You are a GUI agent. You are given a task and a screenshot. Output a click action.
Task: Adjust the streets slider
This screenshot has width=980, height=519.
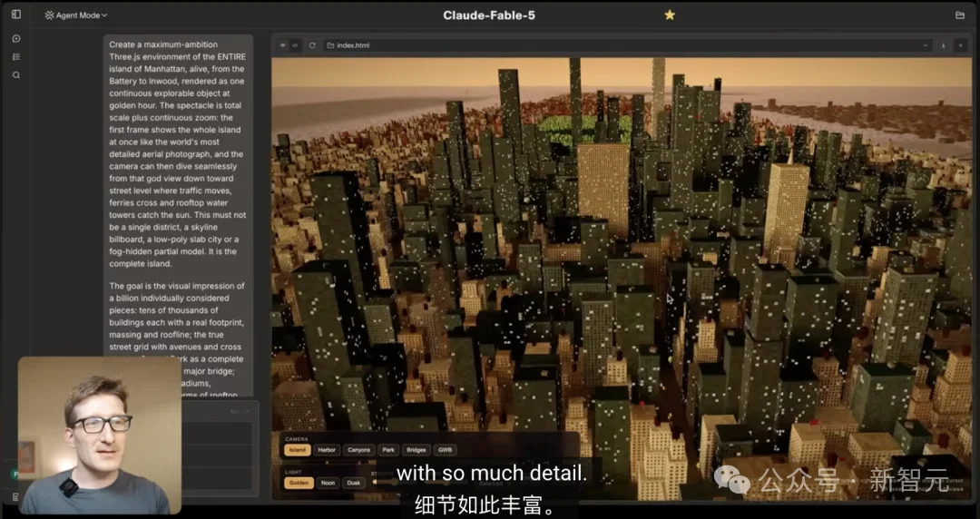click(385, 482)
